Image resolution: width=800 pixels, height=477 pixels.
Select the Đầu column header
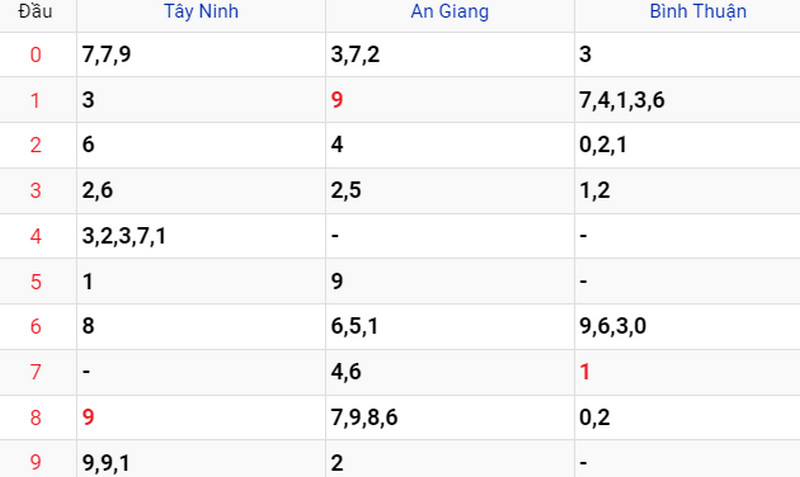tap(35, 11)
